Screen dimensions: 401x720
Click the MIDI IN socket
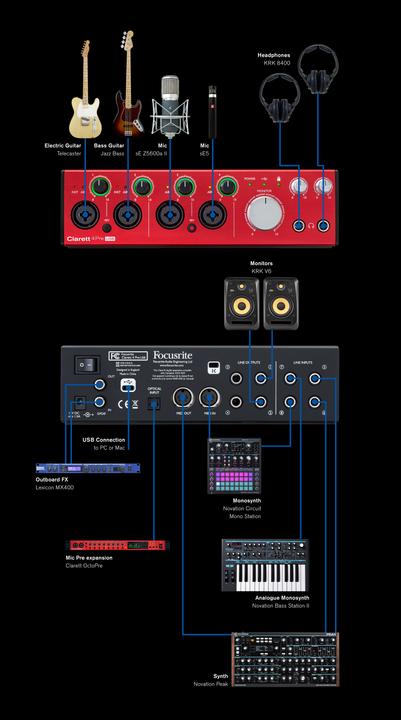pyautogui.click(x=209, y=397)
